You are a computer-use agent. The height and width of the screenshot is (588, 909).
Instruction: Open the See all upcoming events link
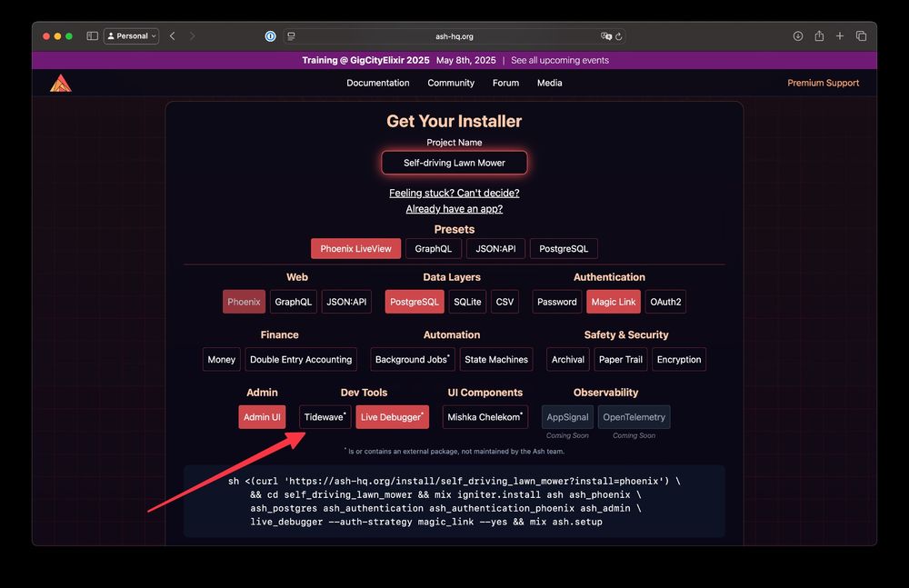(x=560, y=60)
